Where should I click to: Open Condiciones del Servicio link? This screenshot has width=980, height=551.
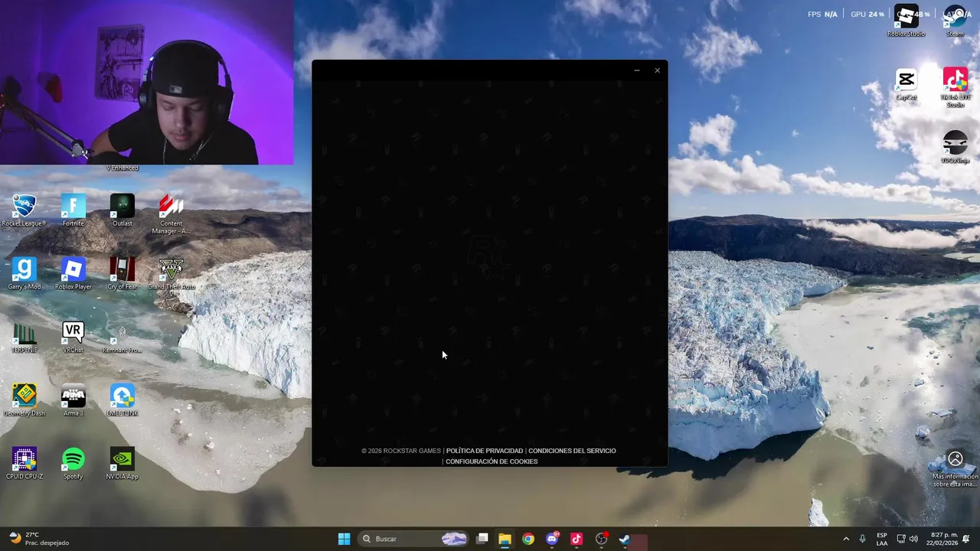point(572,451)
